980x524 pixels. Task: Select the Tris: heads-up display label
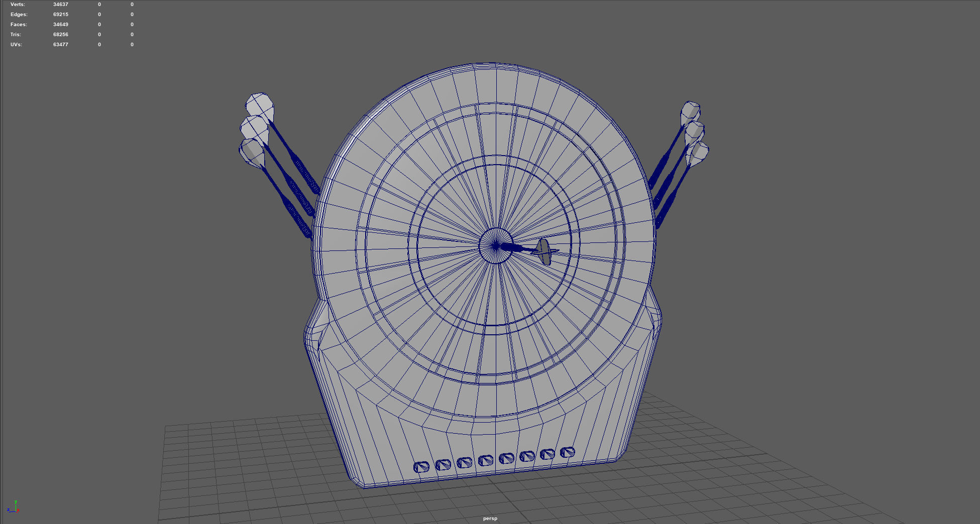[16, 34]
